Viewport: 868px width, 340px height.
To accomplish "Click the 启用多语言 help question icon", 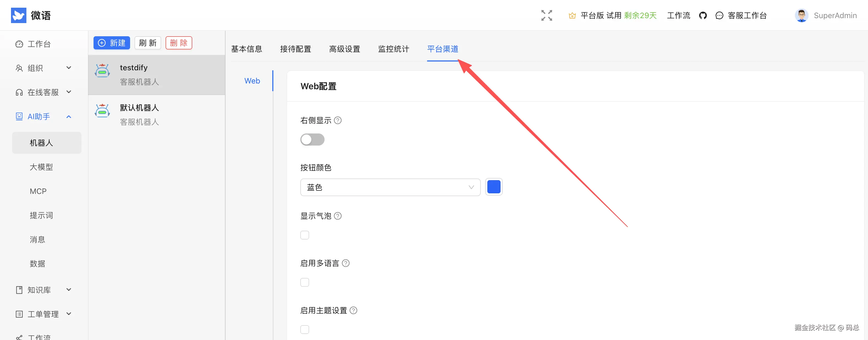I will click(x=346, y=263).
